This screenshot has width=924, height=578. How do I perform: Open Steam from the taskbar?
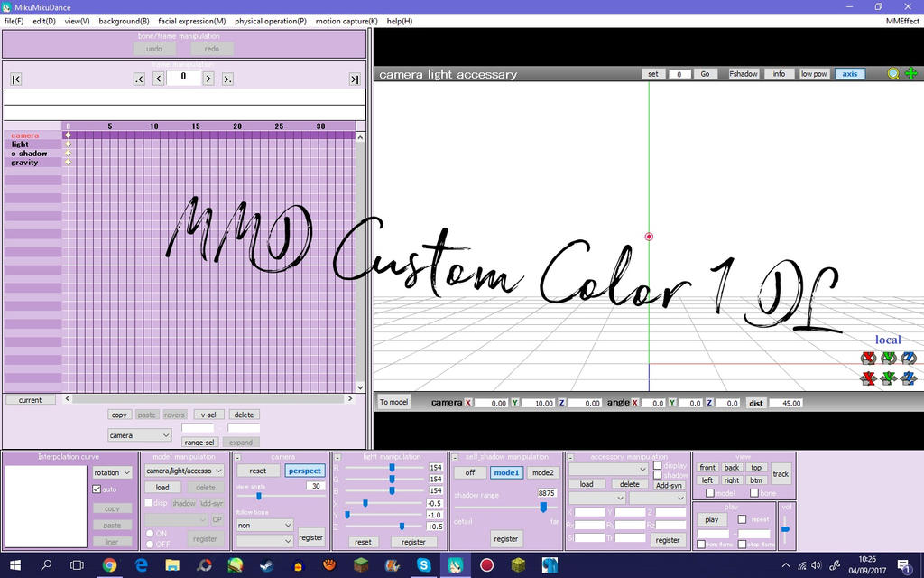266,565
